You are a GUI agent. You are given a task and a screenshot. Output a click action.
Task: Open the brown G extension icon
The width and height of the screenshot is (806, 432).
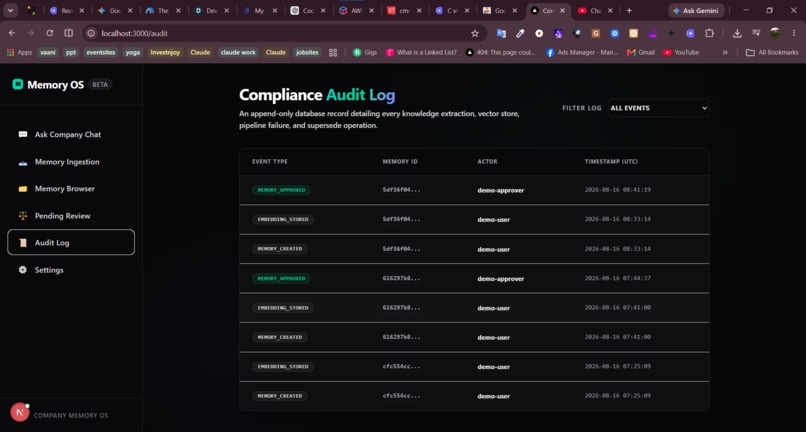click(x=596, y=33)
